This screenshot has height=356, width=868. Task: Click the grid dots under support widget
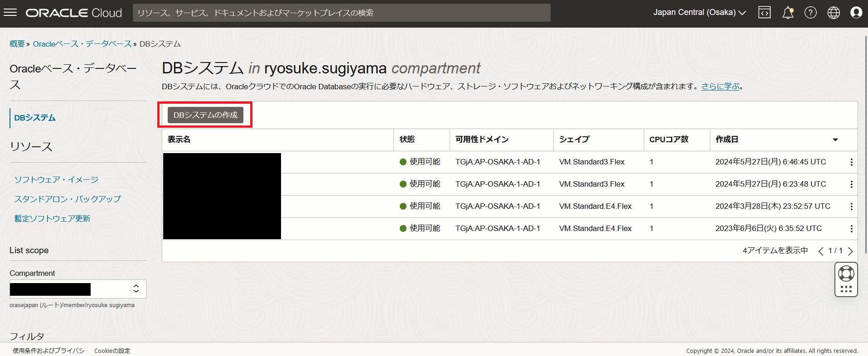coord(846,289)
